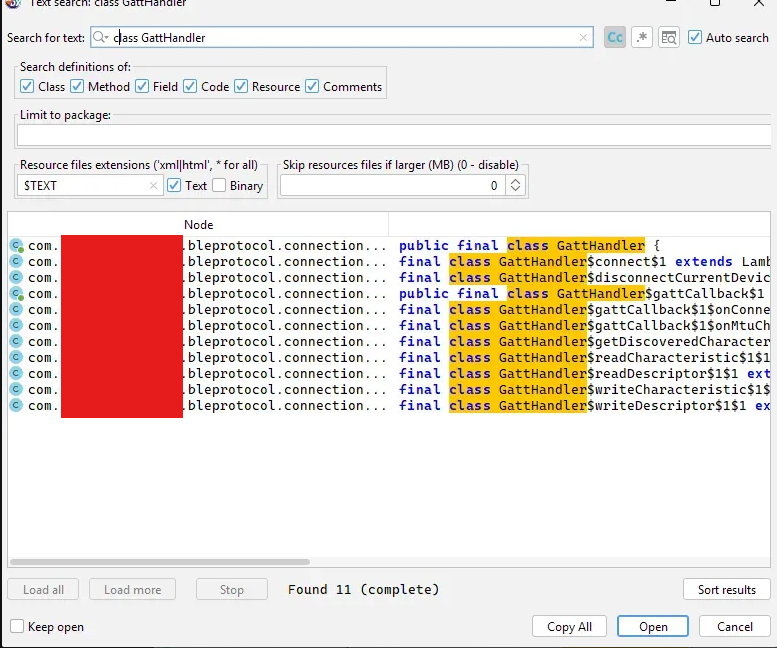The image size is (777, 648).
Task: Uncheck the Auto search checkbox
Action: pyautogui.click(x=695, y=37)
